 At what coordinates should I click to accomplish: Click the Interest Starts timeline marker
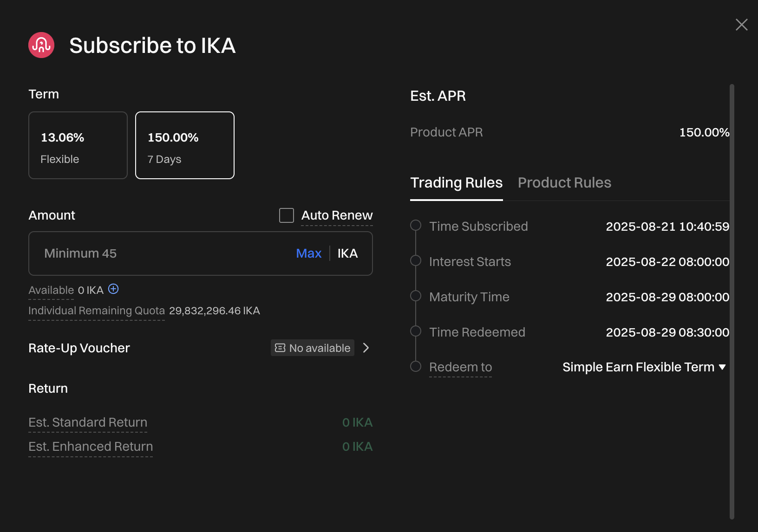pos(416,261)
